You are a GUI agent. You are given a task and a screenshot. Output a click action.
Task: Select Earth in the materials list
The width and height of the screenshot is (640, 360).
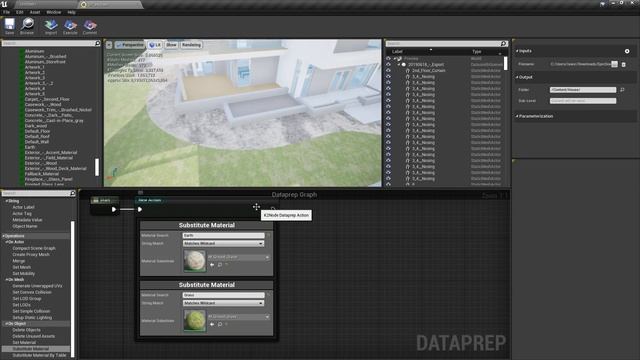point(30,147)
